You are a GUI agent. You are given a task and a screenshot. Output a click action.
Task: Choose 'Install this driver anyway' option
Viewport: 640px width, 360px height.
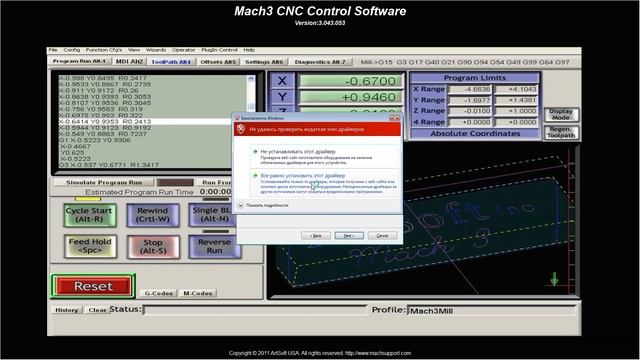[324, 183]
